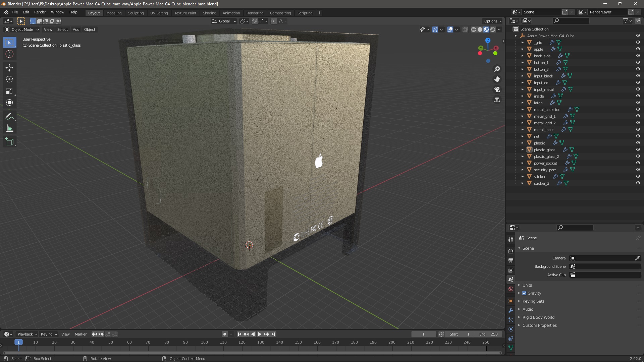Activate the Rotate tool
This screenshot has height=362, width=644.
click(x=9, y=79)
